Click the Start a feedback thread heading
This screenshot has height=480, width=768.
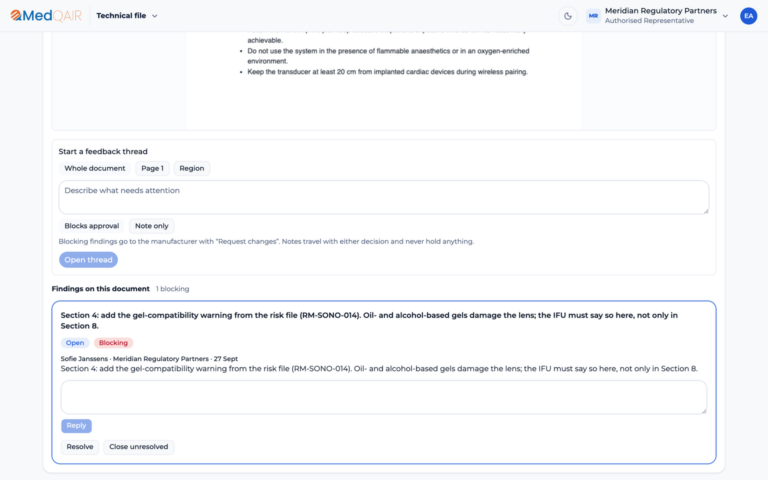click(x=103, y=151)
